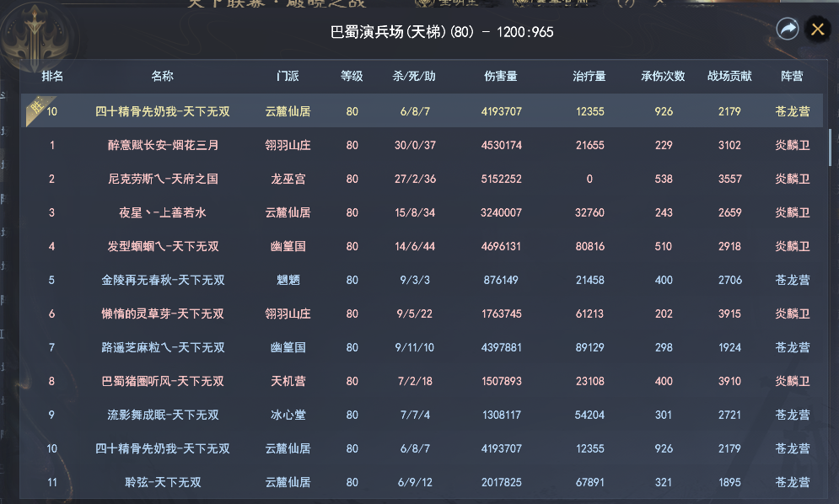Select player 夜星丶-上善若水
The width and height of the screenshot is (839, 504).
coord(163,212)
